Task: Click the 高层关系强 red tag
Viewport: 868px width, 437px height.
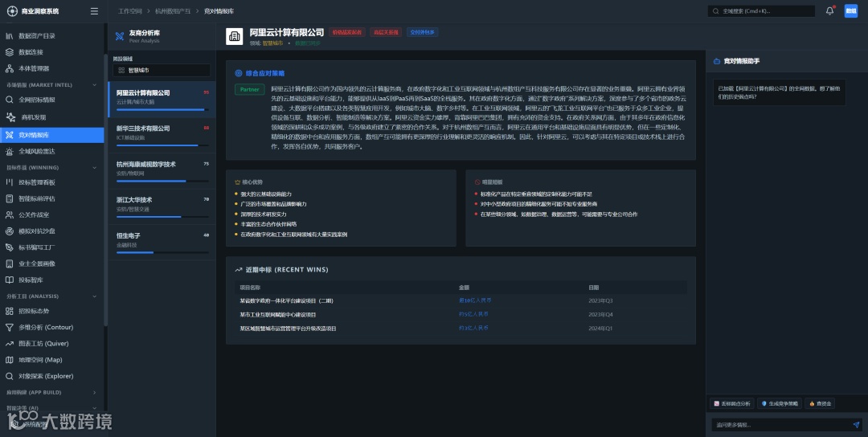Action: tap(387, 32)
